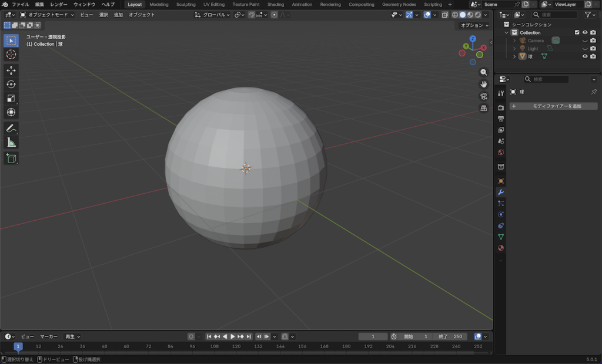Screen dimensions: 602x364
Task: Open the レンダー menu
Action: coord(59,5)
